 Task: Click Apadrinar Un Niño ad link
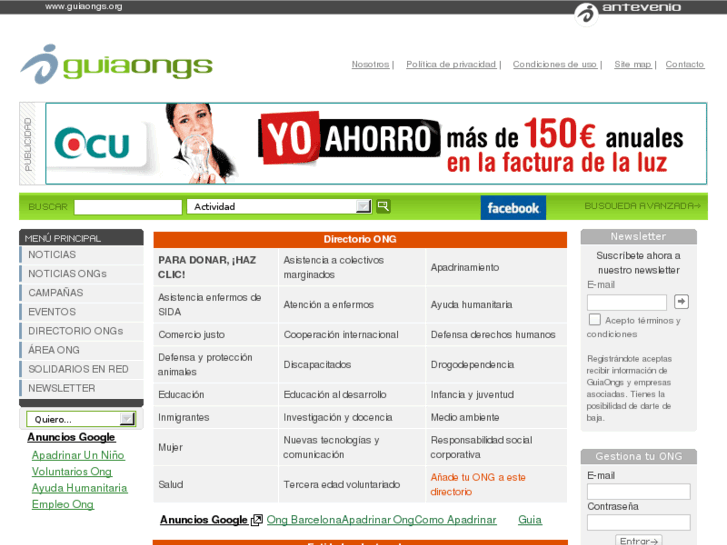click(x=78, y=455)
